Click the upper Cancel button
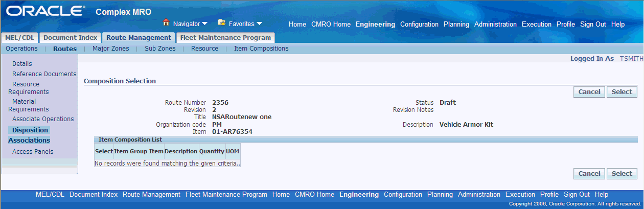Image resolution: width=644 pixels, height=209 pixels. point(589,92)
